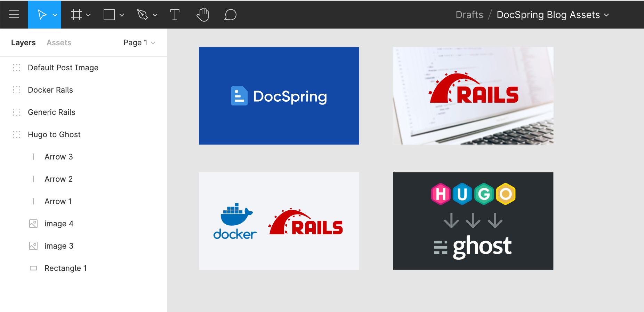Open the Drafts breadcrumb link
The height and width of the screenshot is (312, 644).
469,15
